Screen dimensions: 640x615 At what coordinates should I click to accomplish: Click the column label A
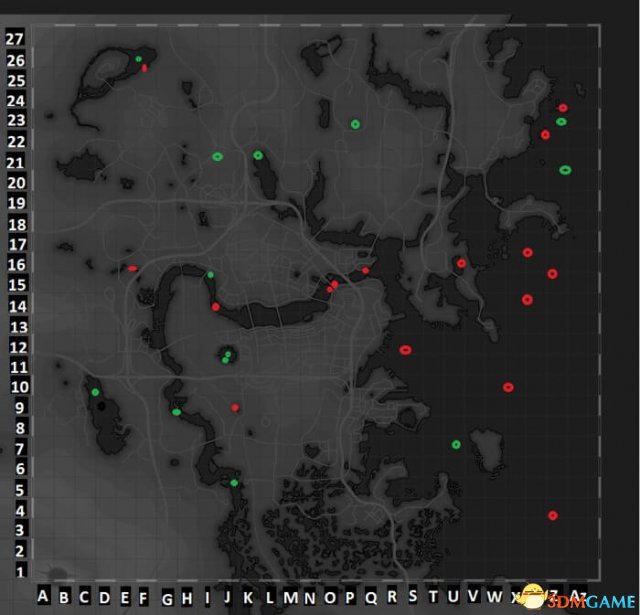43,596
